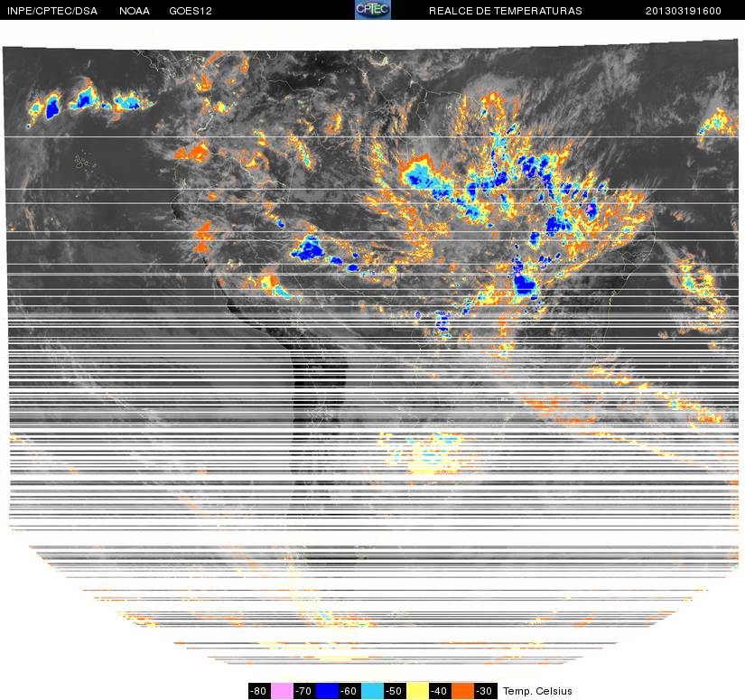Viewport: 745px width, 700px height.
Task: Click the -60 legend value
Action: tap(349, 691)
